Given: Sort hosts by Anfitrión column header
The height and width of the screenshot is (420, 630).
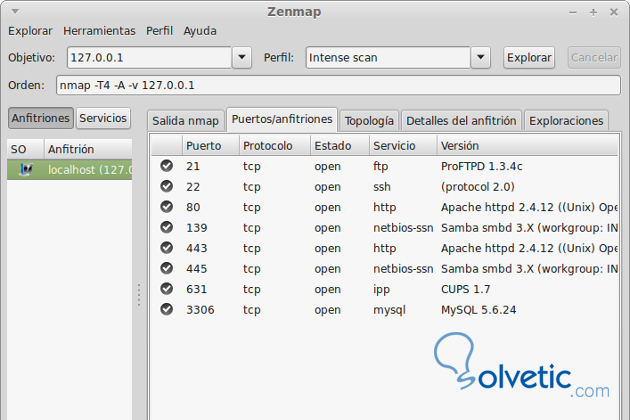Looking at the screenshot, I should click(x=88, y=149).
